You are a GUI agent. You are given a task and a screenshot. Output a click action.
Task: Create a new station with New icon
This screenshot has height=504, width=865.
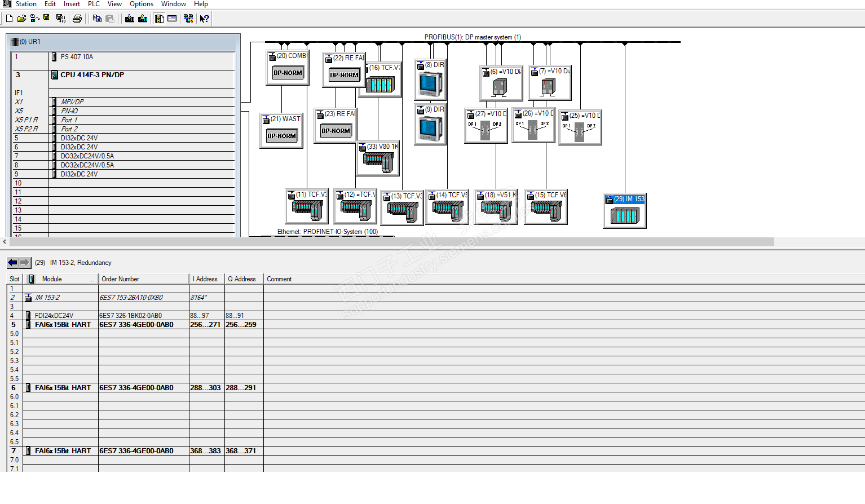[x=9, y=19]
